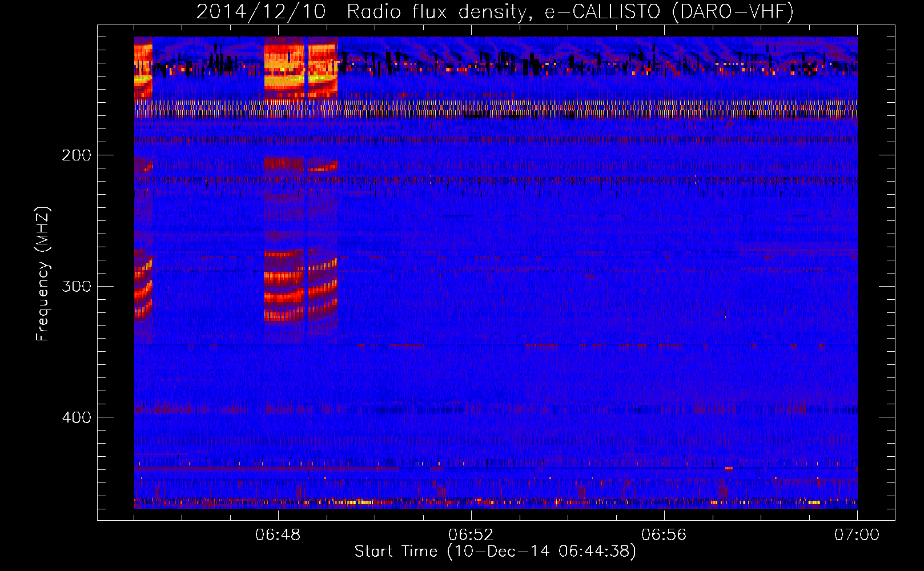Select the 06:56 time tick label
Image resolution: width=924 pixels, height=571 pixels.
[x=664, y=535]
